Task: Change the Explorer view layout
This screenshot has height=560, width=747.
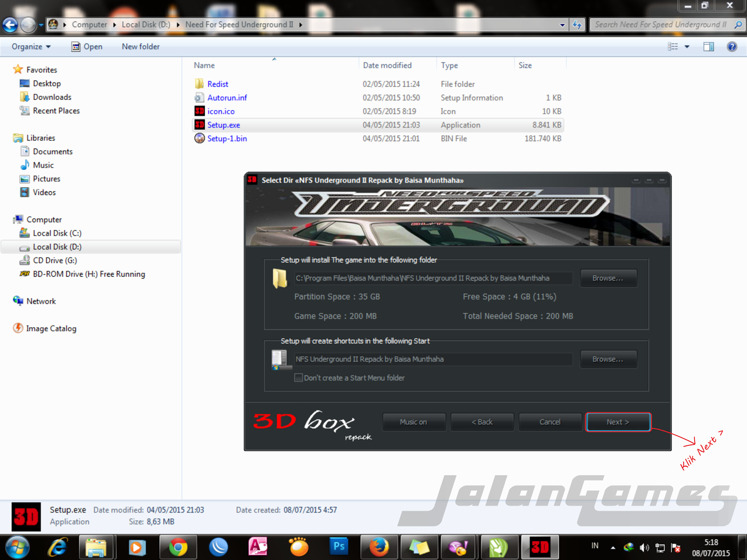Action: coord(673,47)
